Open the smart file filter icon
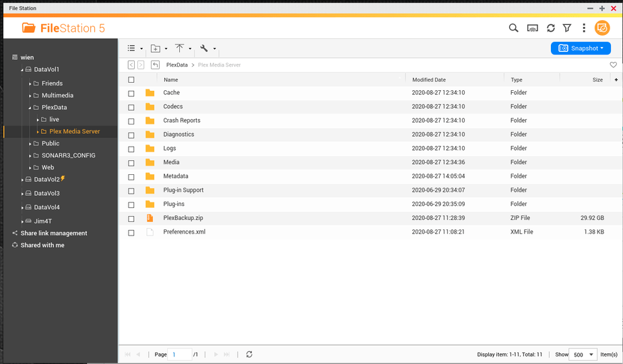This screenshot has height=364, width=623. [x=567, y=28]
